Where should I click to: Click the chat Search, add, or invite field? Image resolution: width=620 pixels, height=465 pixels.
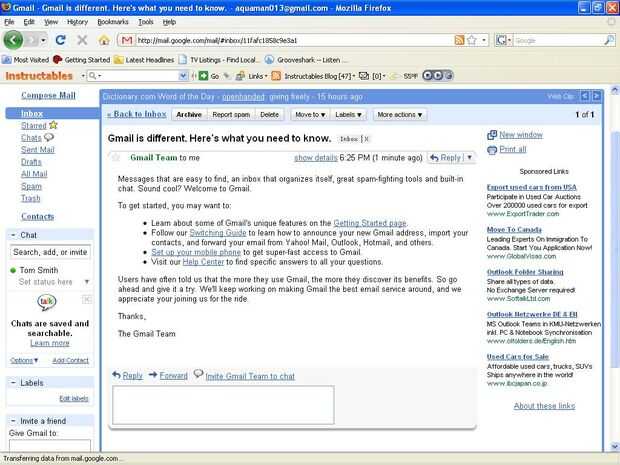click(50, 252)
